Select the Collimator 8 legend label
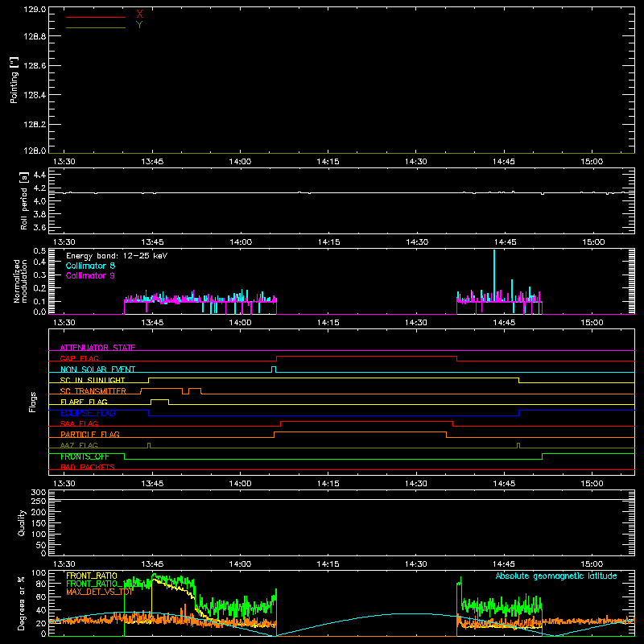 (90, 266)
